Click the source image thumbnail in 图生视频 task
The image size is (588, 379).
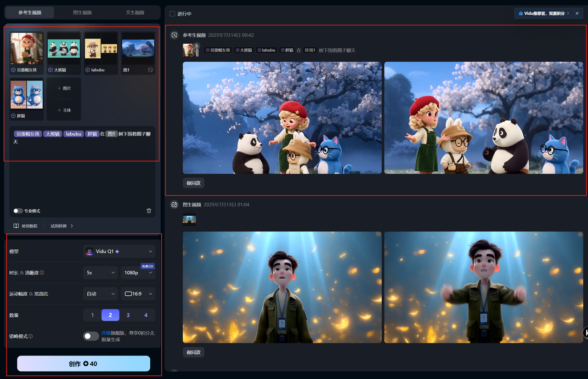(x=189, y=220)
